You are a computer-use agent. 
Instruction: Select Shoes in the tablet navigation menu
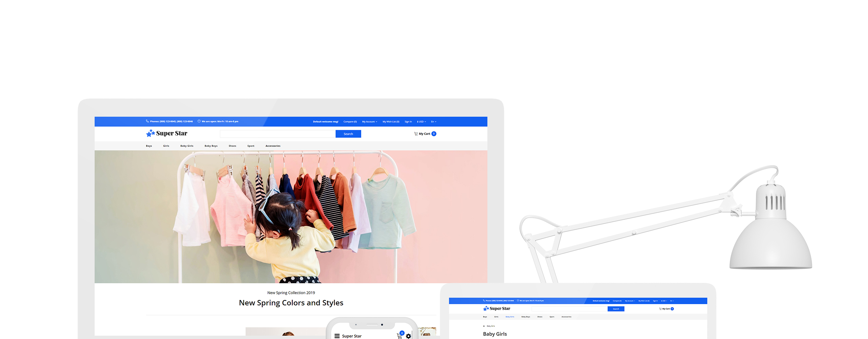[540, 317]
